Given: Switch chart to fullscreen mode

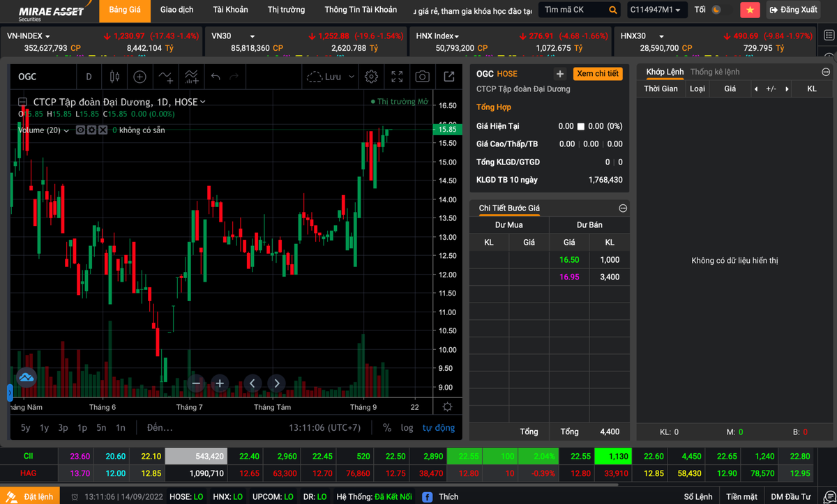Looking at the screenshot, I should coord(397,77).
